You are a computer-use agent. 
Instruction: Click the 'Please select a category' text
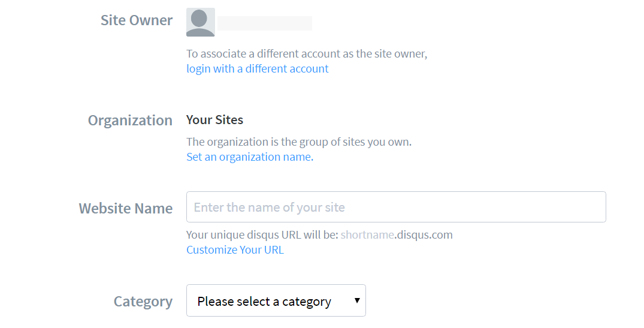(x=264, y=302)
